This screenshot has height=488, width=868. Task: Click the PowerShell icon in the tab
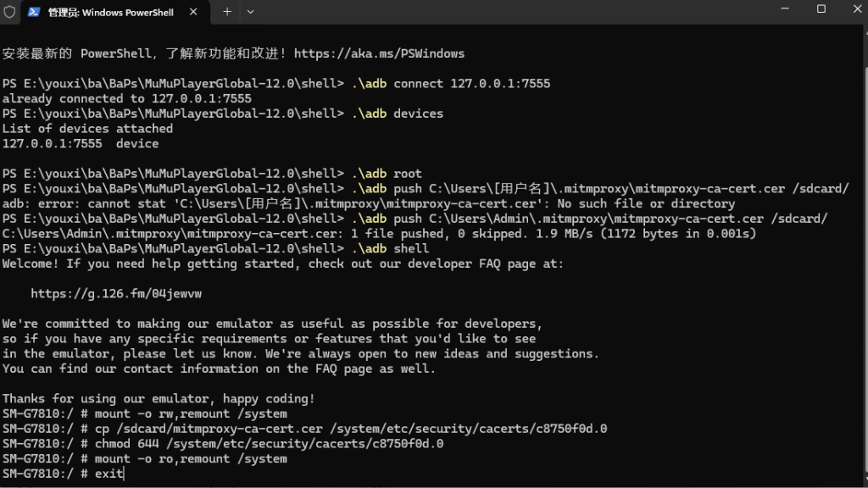tap(34, 12)
